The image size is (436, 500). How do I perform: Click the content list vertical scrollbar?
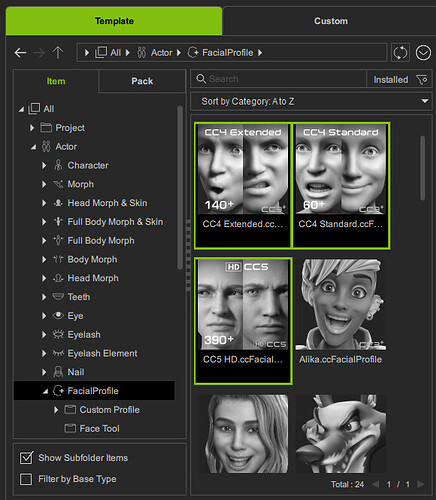423,168
